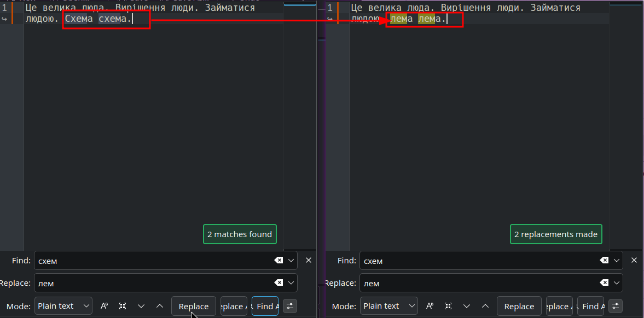Screen dimensions: 644x318
Task: Open the left Mode dropdown showing Plain text
Action: [x=63, y=306]
